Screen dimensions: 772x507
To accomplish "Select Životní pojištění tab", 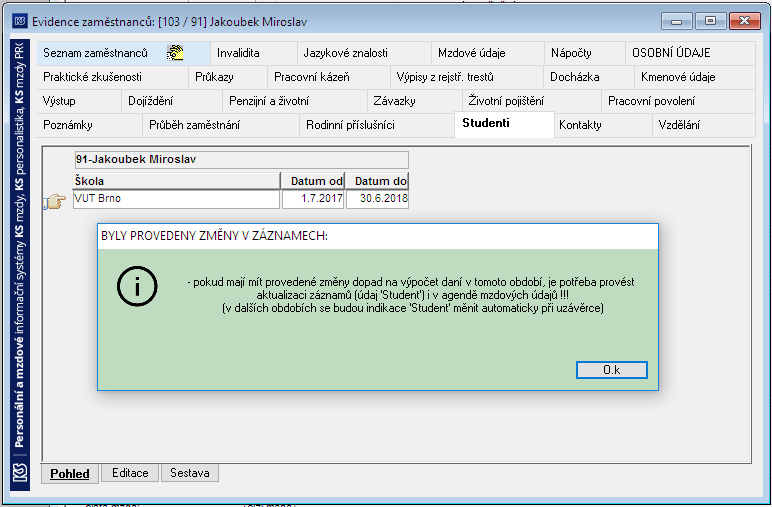I will point(532,101).
